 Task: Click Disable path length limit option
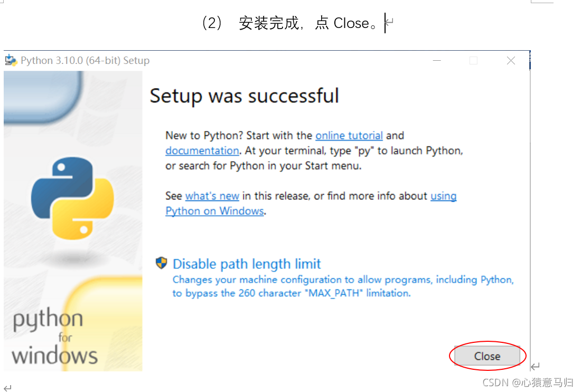pos(247,264)
